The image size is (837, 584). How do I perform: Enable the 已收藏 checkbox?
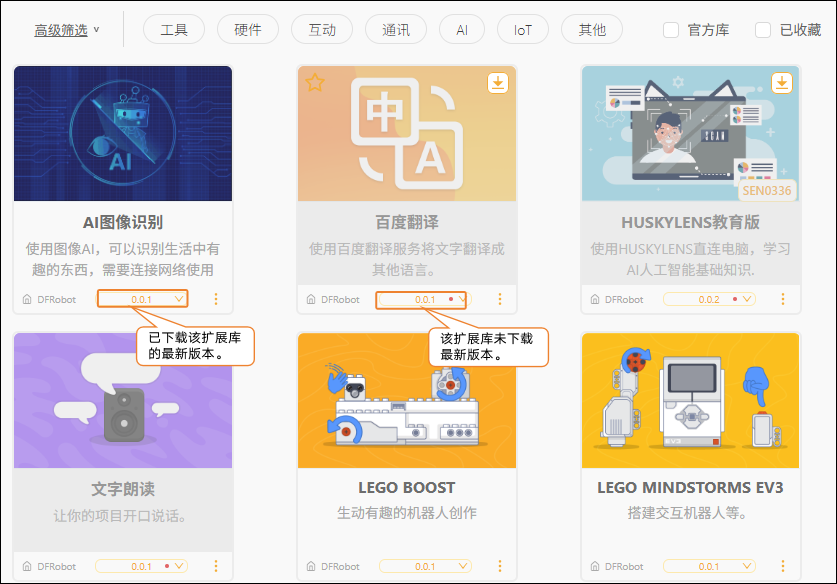point(763,30)
